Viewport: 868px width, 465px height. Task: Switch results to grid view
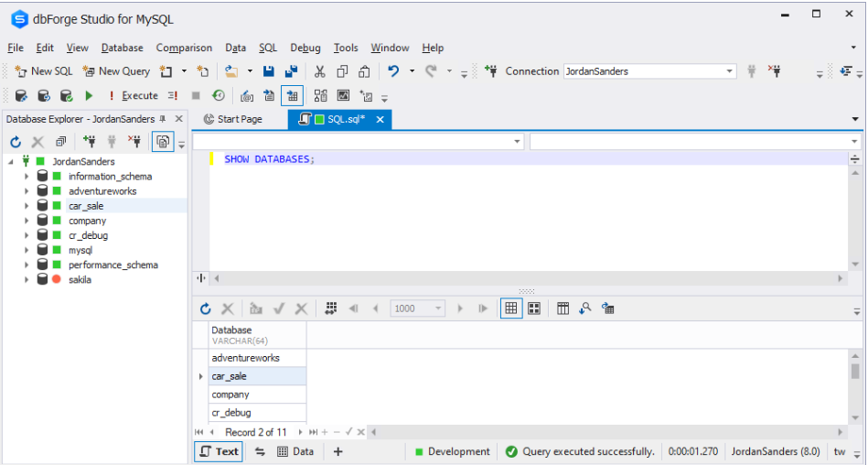[511, 308]
